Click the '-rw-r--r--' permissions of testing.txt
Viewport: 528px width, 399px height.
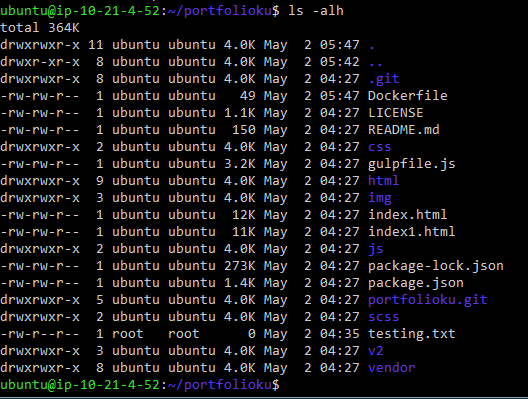pyautogui.click(x=40, y=334)
